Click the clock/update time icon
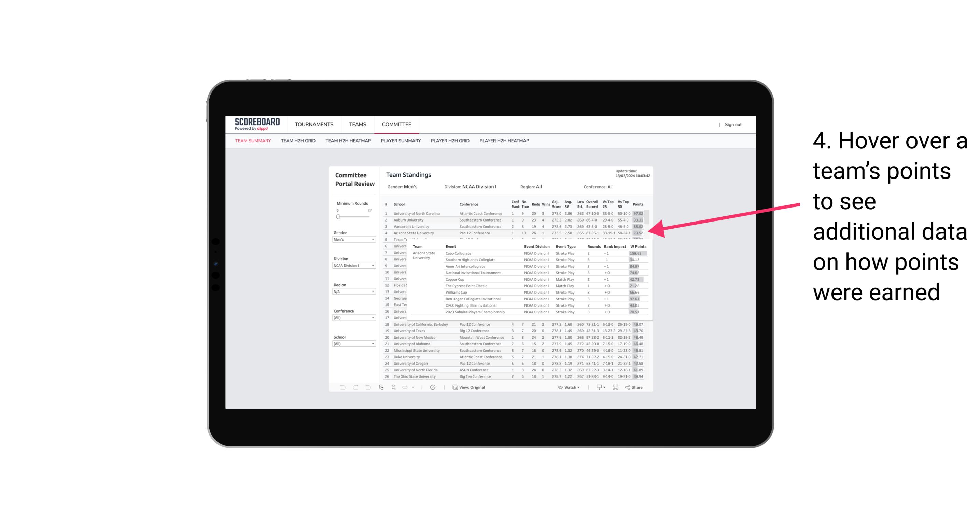This screenshot has height=527, width=980. tap(432, 387)
